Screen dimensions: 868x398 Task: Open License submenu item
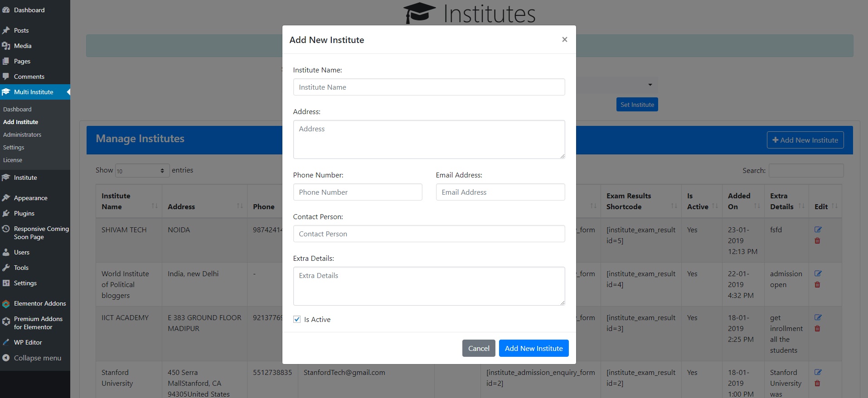point(13,160)
